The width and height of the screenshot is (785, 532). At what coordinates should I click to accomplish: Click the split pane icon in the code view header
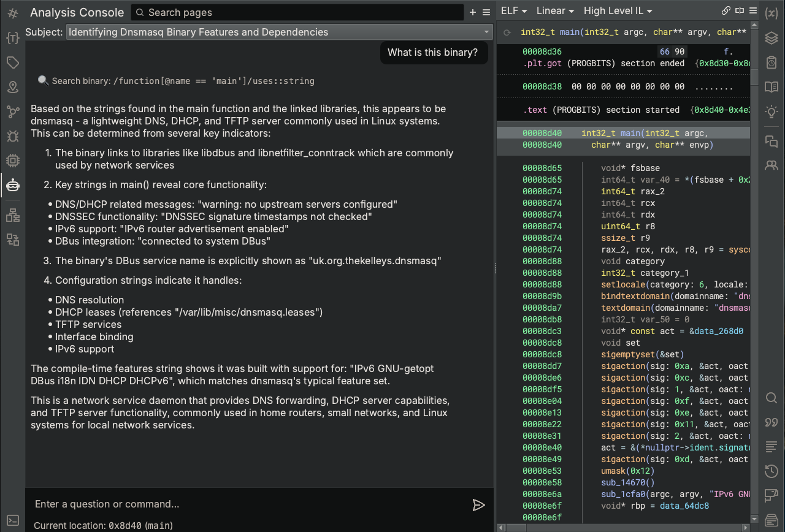click(x=739, y=11)
